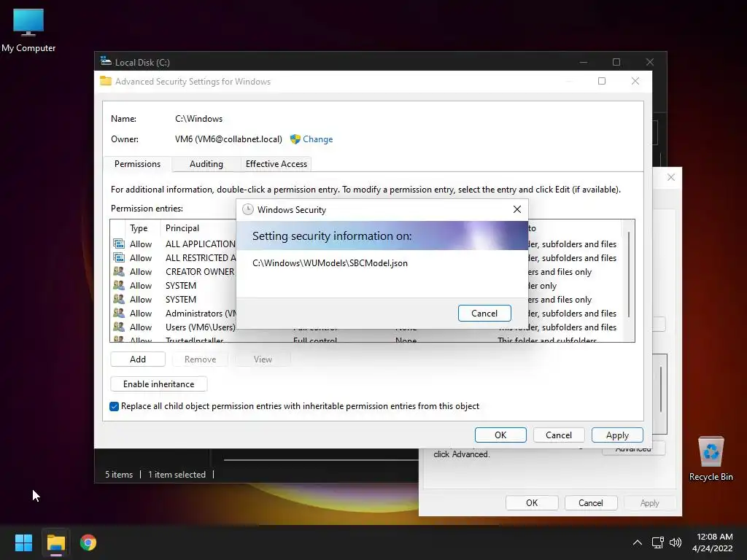This screenshot has width=747, height=560.
Task: Open the volume tray icon
Action: pos(676,542)
